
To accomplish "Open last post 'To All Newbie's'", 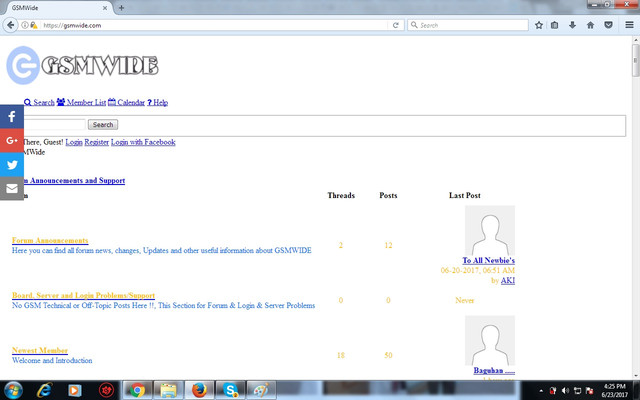I will [x=489, y=260].
